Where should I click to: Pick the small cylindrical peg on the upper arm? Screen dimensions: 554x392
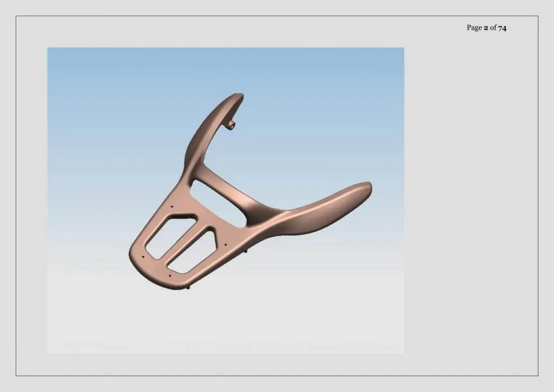click(x=232, y=125)
